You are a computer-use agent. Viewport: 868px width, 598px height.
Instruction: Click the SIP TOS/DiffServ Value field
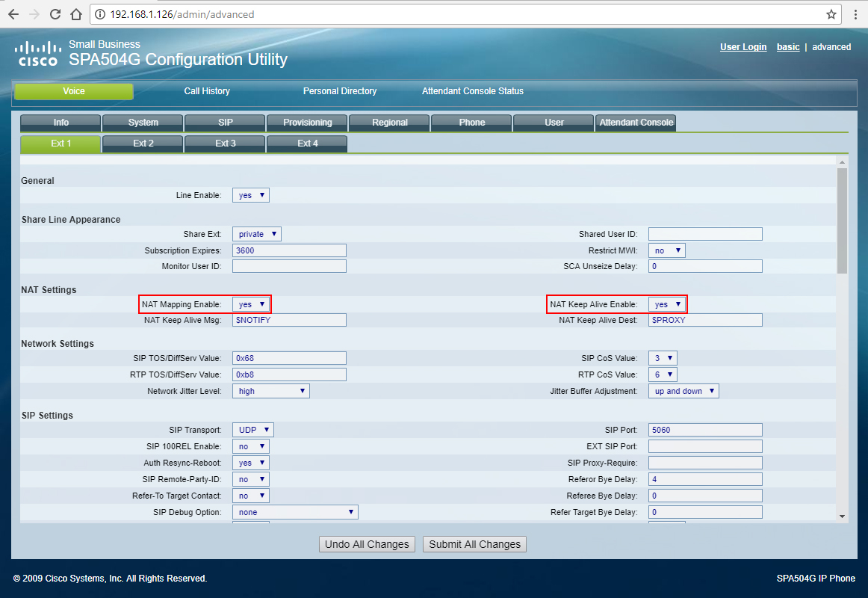[x=290, y=358]
